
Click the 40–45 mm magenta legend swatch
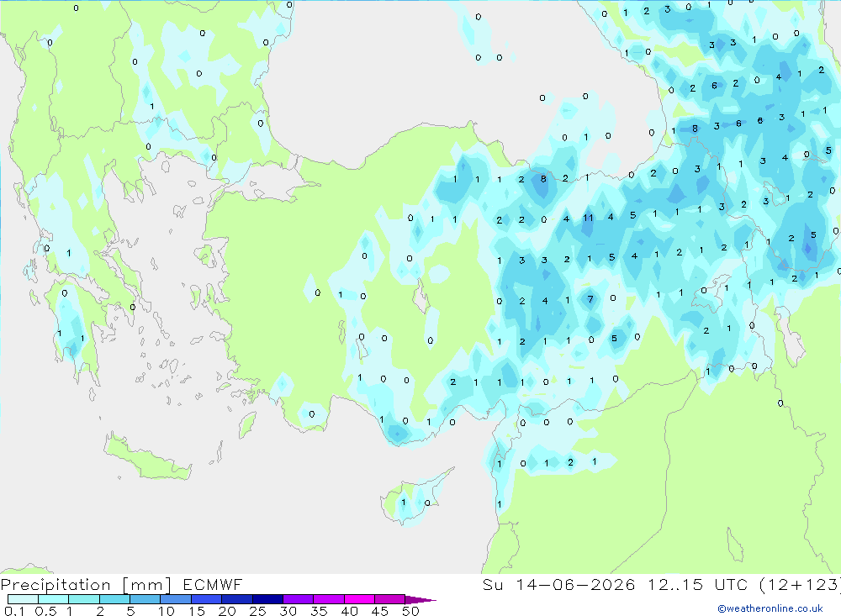(x=359, y=599)
